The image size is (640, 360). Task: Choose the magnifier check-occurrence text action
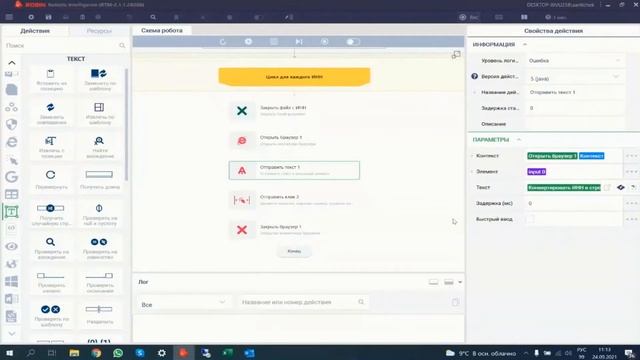[x=51, y=248]
